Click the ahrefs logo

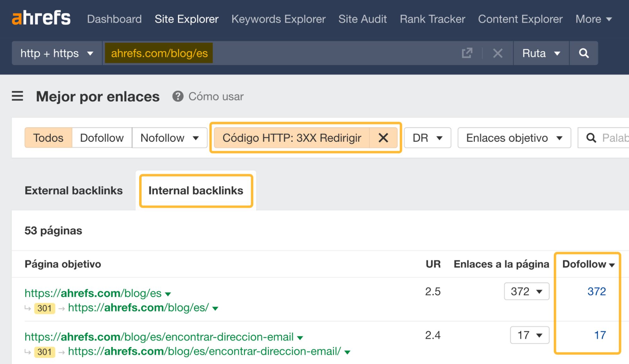coord(41,18)
